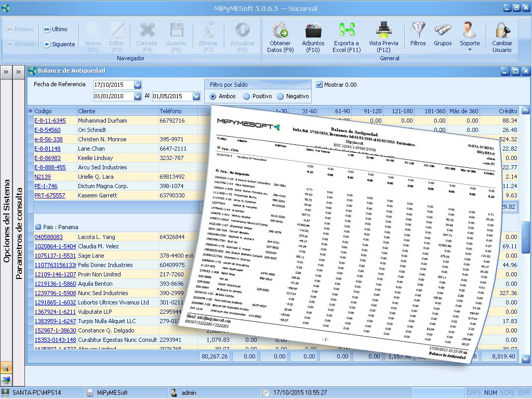The height and width of the screenshot is (399, 532).
Task: Click the vertical scrollbar thumb of the grid
Action: click(526, 237)
